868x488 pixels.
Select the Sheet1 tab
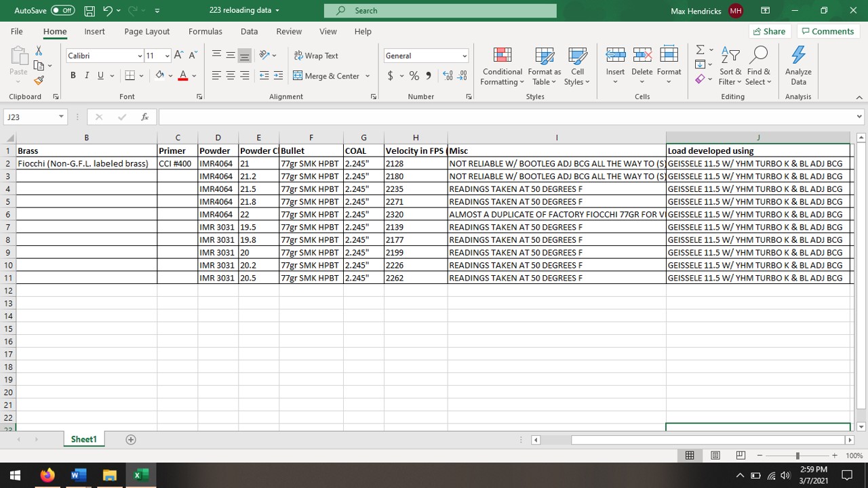[x=84, y=439]
